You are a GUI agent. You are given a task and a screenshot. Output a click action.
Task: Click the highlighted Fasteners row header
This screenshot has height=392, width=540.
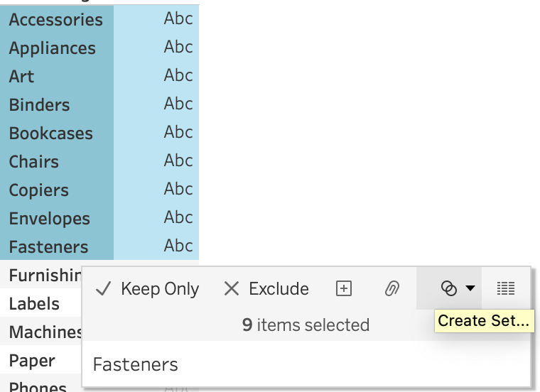48,247
